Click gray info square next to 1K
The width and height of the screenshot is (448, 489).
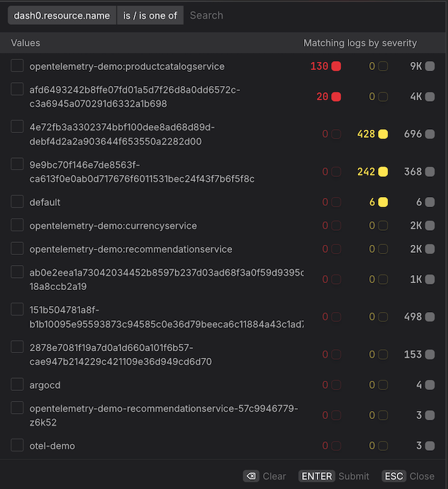tap(430, 279)
